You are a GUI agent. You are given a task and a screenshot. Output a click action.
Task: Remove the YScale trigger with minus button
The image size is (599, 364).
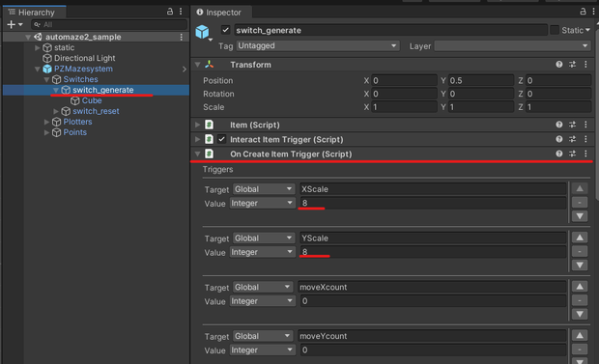click(x=580, y=251)
